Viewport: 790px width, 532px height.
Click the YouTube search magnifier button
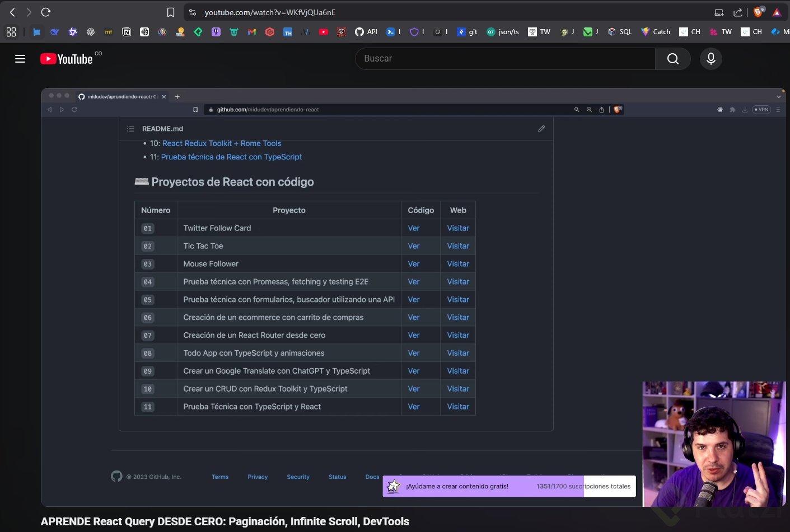tap(673, 59)
